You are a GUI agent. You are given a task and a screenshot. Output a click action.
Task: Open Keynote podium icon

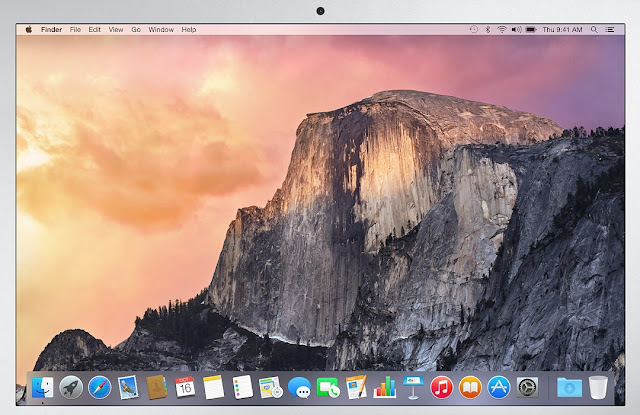(413, 387)
